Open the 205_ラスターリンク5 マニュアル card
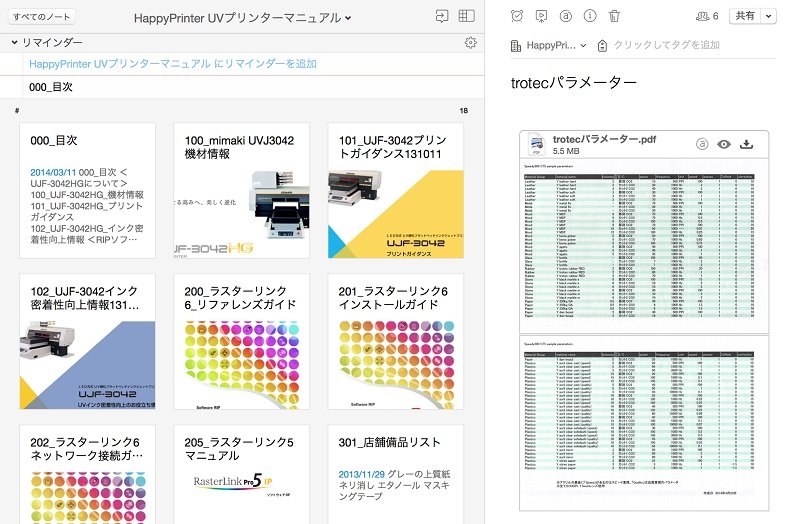The width and height of the screenshot is (800, 524). (241, 475)
